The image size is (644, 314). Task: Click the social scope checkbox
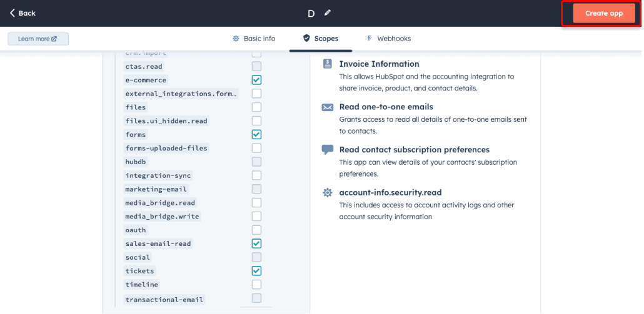257,257
